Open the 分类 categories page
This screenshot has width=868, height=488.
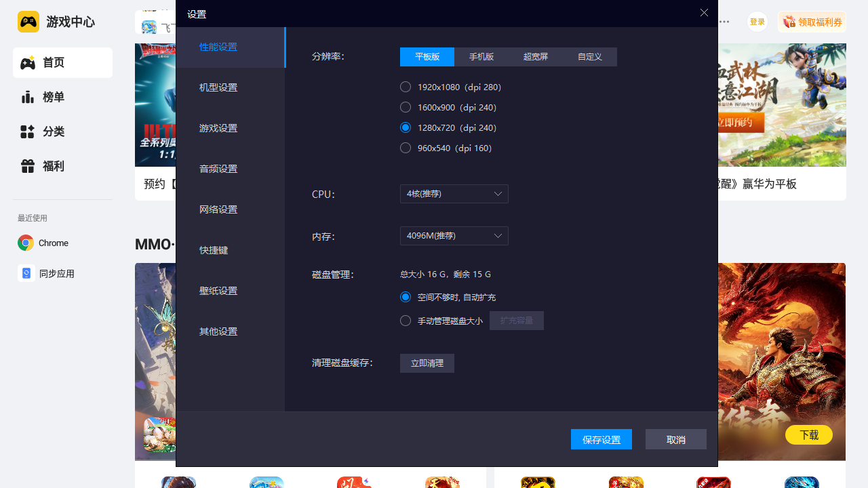click(62, 132)
